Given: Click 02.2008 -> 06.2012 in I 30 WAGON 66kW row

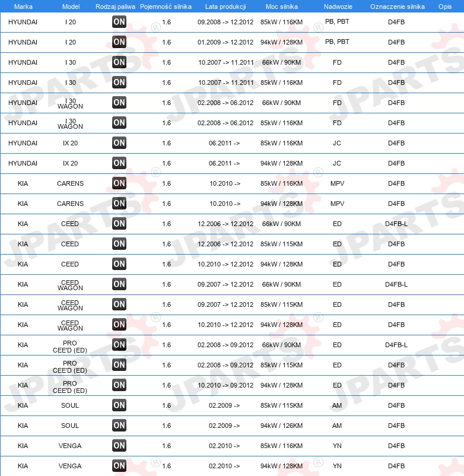Looking at the screenshot, I should tap(225, 103).
